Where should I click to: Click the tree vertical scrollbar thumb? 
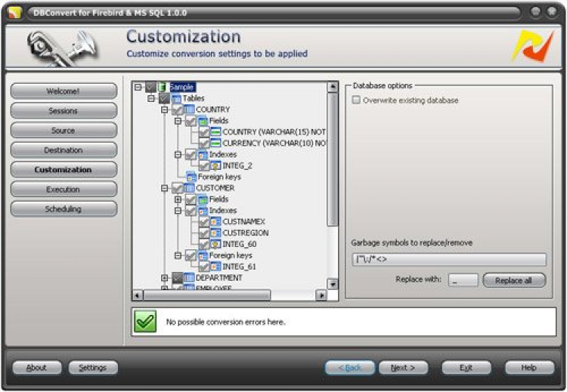tap(333, 159)
